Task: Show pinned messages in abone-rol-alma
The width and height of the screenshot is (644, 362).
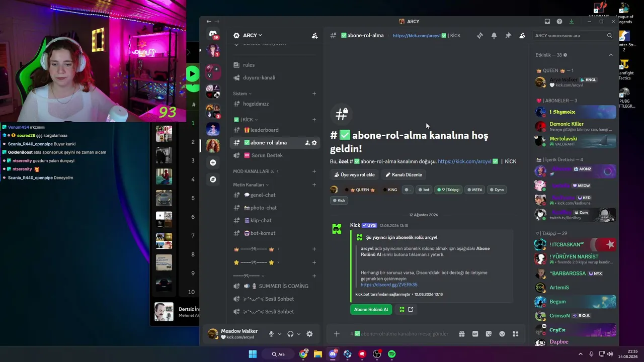Action: pos(508,36)
